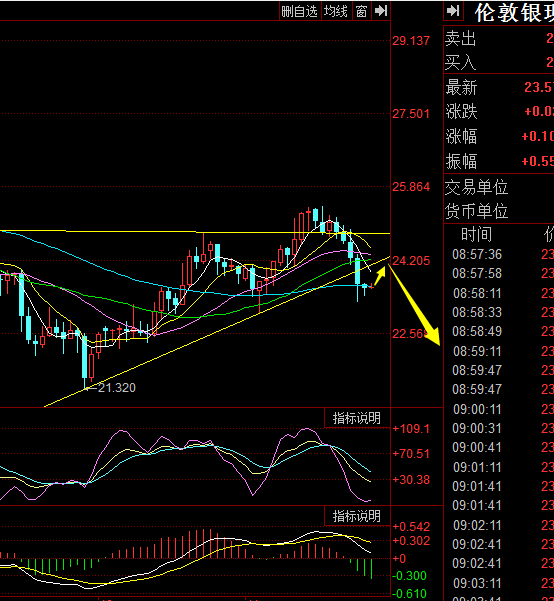Click the 最新 latest price row
This screenshot has width=554, height=601.
tap(499, 87)
